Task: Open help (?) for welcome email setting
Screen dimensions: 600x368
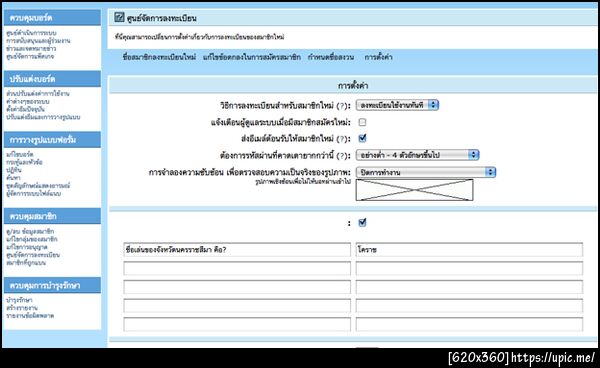Action: pyautogui.click(x=343, y=139)
